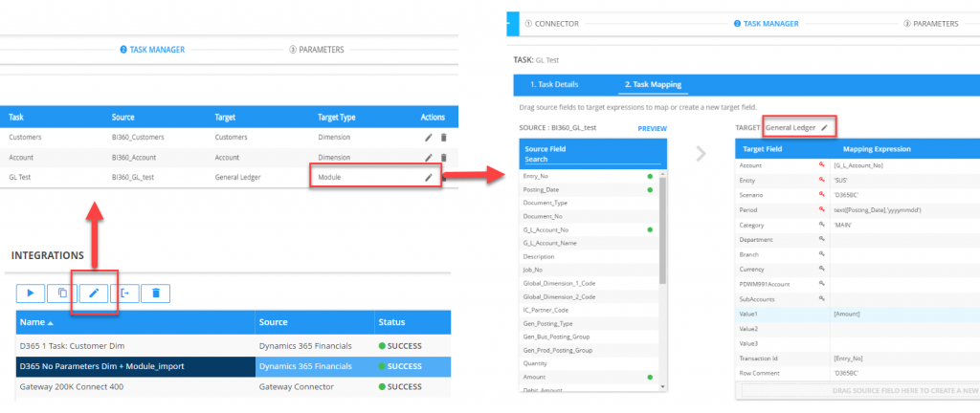The width and height of the screenshot is (980, 413).
Task: Delete the Customers task row
Action: [x=442, y=138]
